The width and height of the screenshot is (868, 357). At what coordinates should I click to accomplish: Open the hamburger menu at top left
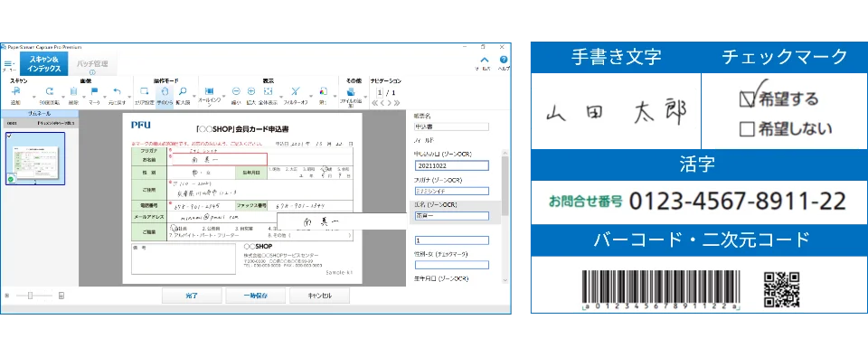[8, 64]
